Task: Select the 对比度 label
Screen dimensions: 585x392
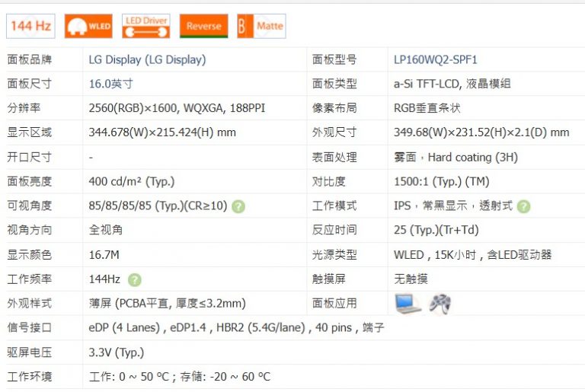Action: point(329,182)
